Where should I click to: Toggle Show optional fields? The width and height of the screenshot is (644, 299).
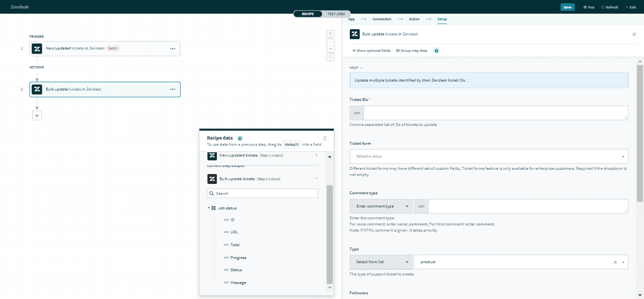coord(372,51)
